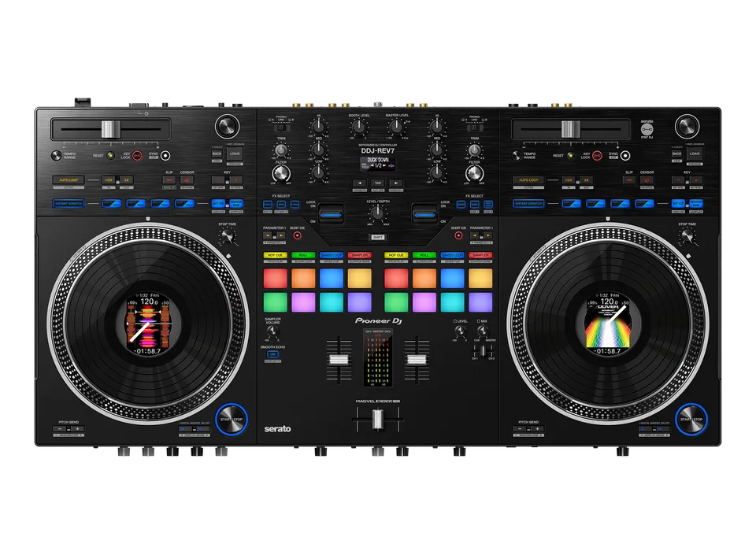Flip the right channel PHONO/LINE input switch
This screenshot has width=756, height=555.
pyautogui.click(x=474, y=128)
